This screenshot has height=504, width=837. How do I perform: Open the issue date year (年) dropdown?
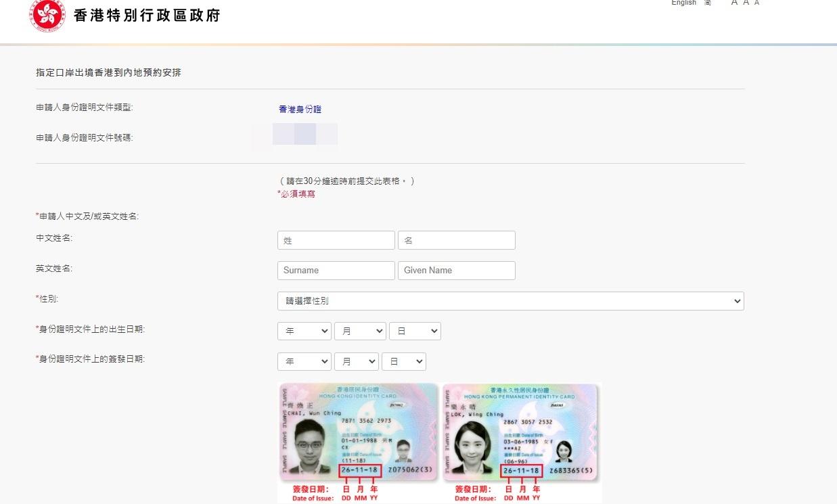(304, 361)
